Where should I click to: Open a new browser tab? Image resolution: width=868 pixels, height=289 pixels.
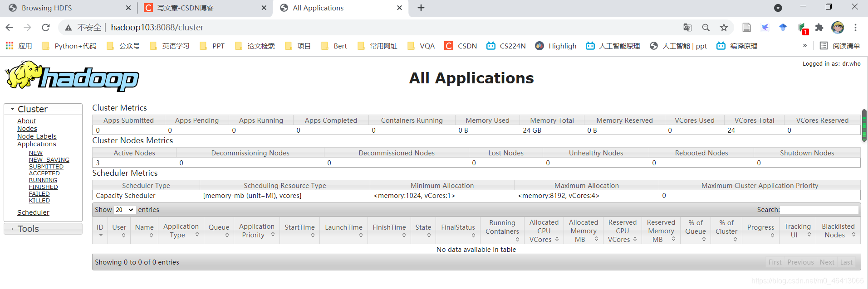[421, 8]
